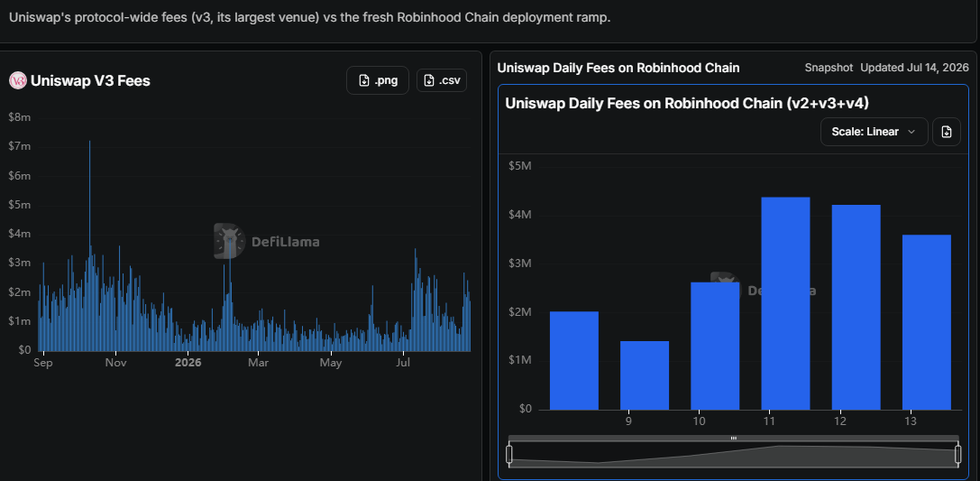Viewport: 980px width, 481px height.
Task: Click the 'Nov' x-axis label
Action: pos(115,362)
